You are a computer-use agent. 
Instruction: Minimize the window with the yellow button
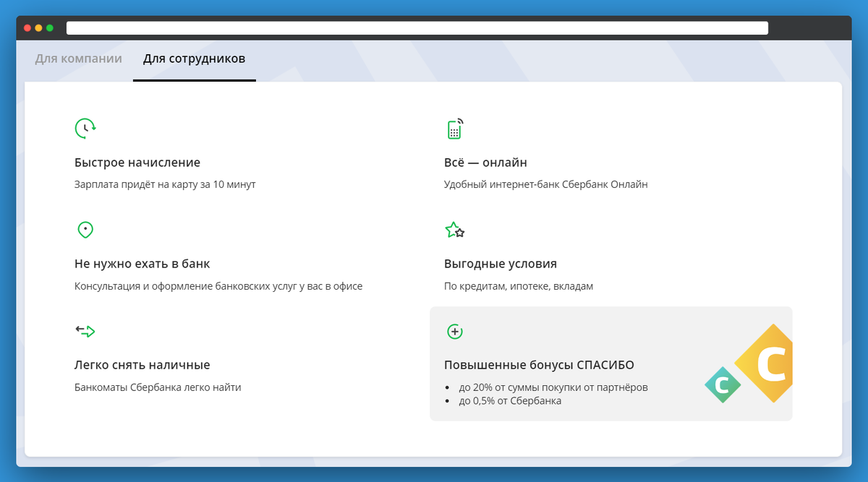click(39, 28)
